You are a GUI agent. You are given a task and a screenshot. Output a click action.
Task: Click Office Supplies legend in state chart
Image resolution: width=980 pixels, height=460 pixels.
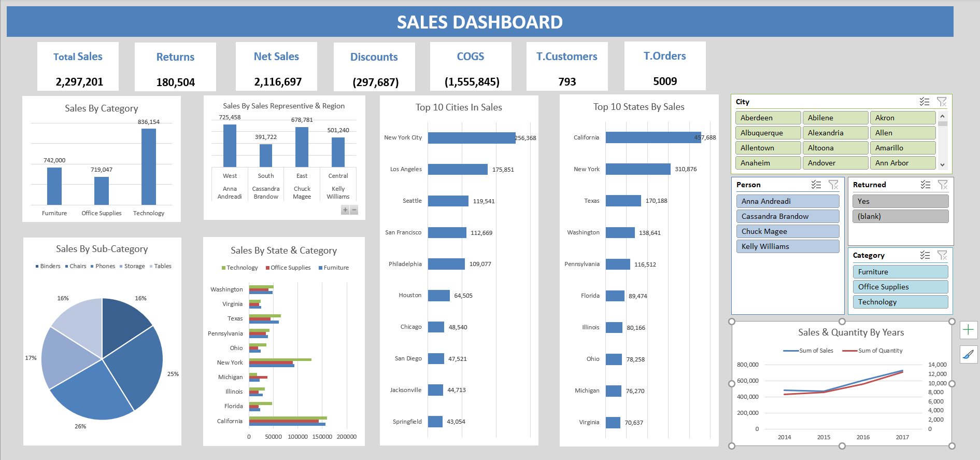click(x=288, y=268)
